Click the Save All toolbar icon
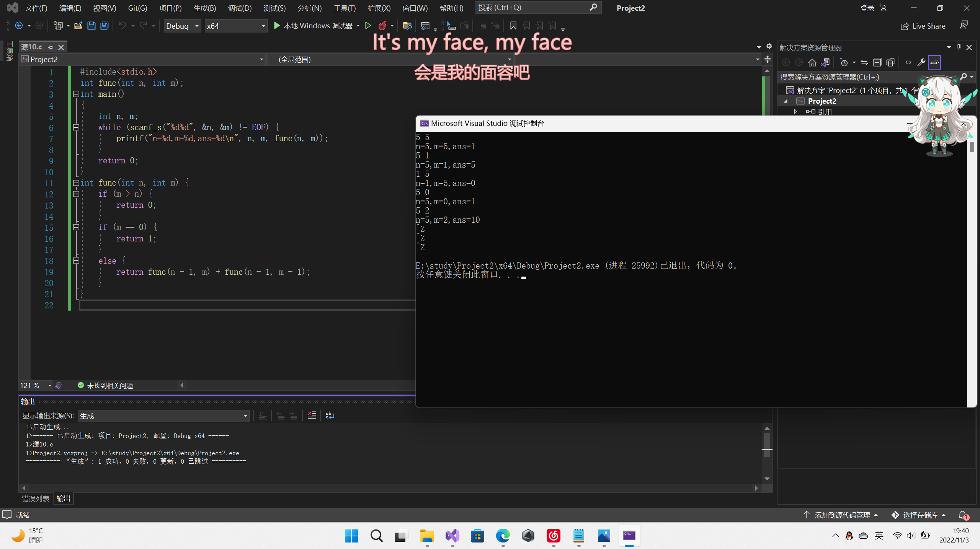The height and width of the screenshot is (549, 980). [104, 26]
